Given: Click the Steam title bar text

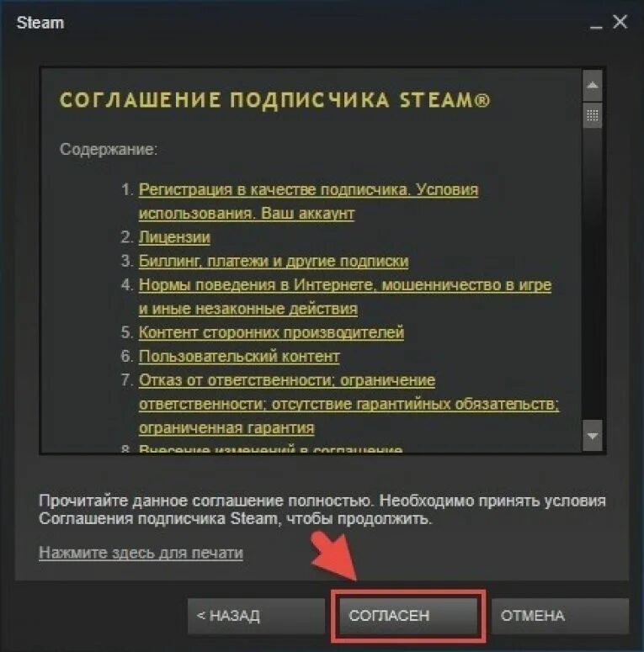Looking at the screenshot, I should 40,23.
